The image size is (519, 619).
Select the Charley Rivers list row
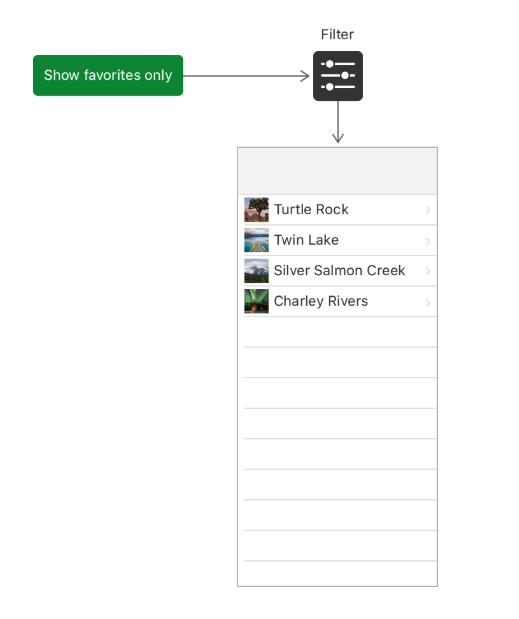coord(337,301)
